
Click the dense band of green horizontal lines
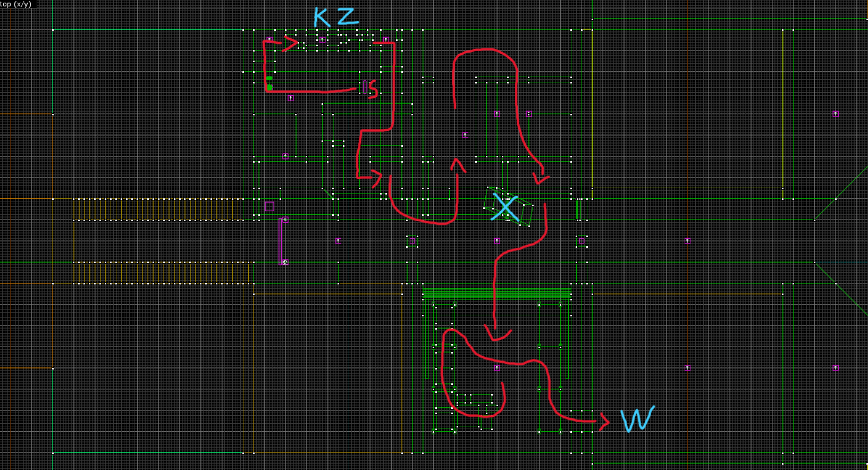(497, 293)
